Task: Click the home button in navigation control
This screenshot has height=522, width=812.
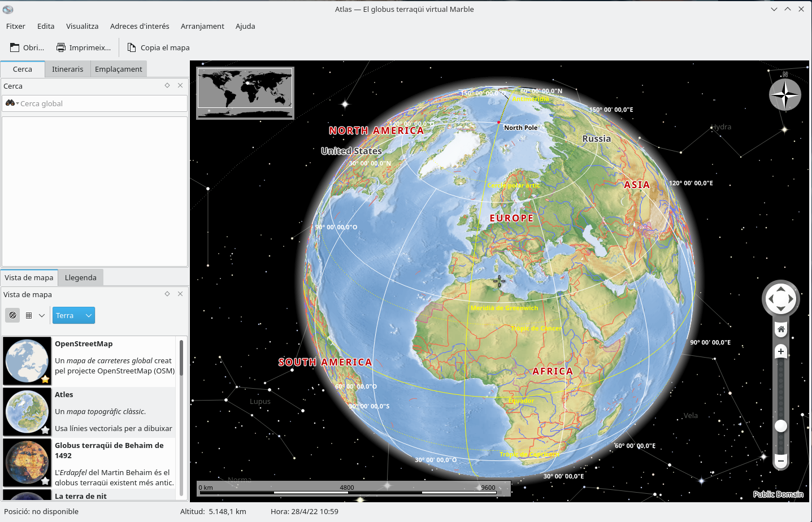Action: pyautogui.click(x=781, y=329)
